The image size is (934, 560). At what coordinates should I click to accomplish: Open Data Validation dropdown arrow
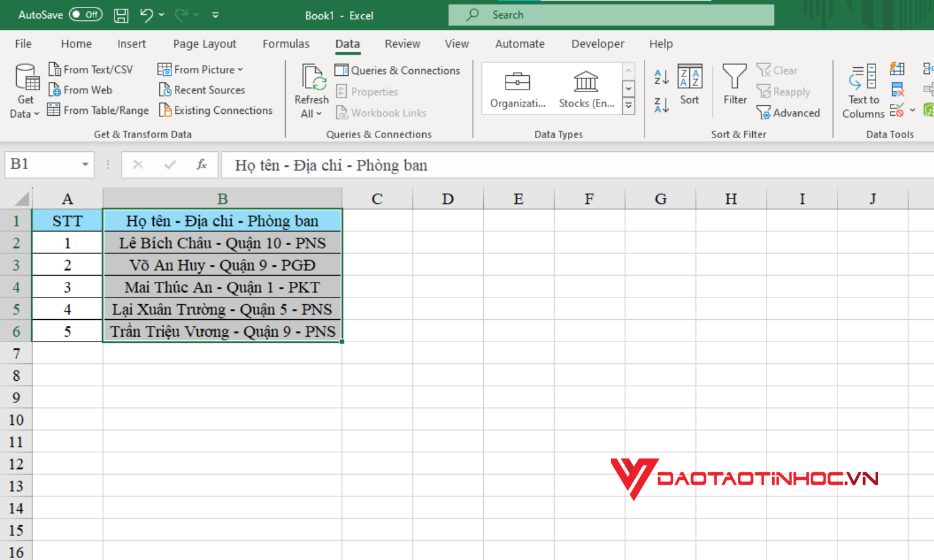912,111
